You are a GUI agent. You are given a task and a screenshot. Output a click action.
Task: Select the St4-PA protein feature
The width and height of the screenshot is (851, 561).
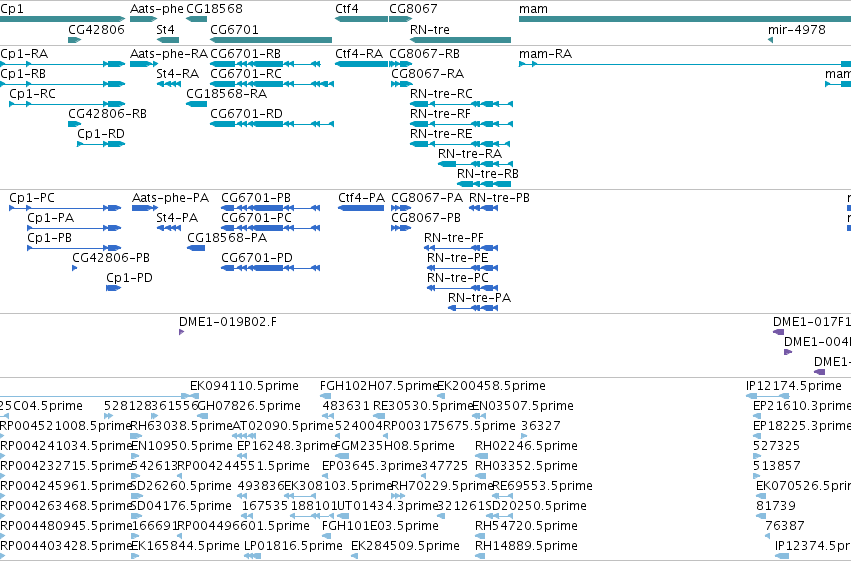click(x=169, y=228)
